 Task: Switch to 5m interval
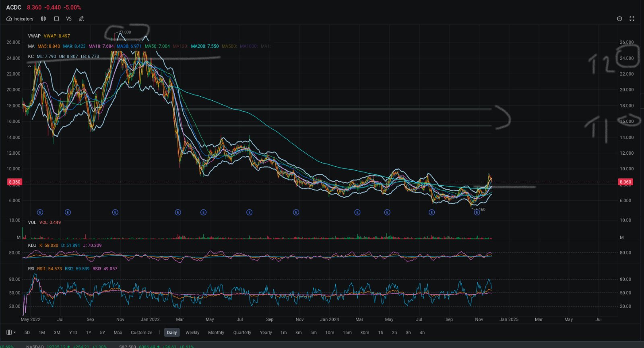click(x=314, y=333)
